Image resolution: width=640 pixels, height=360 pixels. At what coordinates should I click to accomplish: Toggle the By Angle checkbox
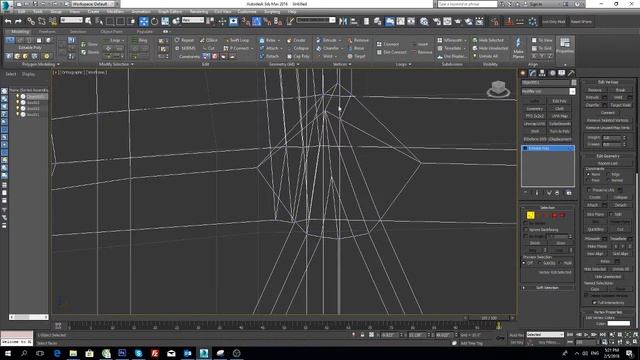coord(526,236)
